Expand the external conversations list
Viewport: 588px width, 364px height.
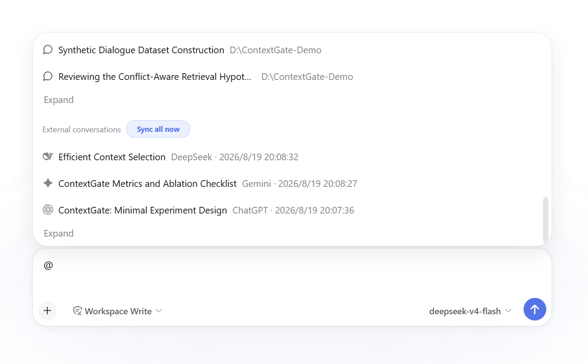(59, 233)
